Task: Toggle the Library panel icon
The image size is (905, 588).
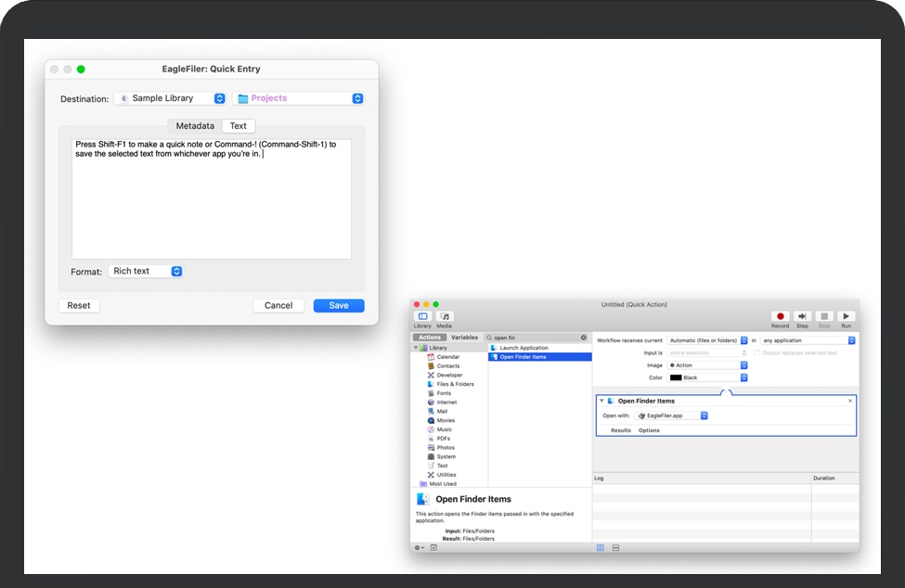Action: [x=422, y=317]
